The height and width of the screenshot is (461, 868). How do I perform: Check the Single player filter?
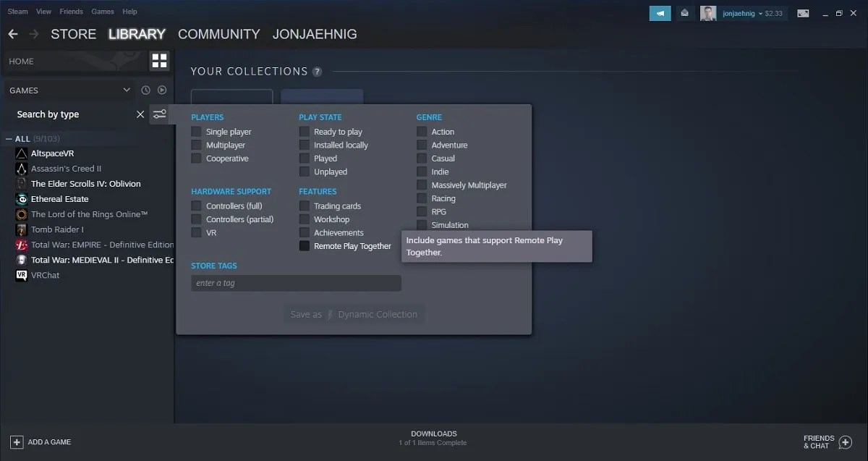tap(195, 131)
